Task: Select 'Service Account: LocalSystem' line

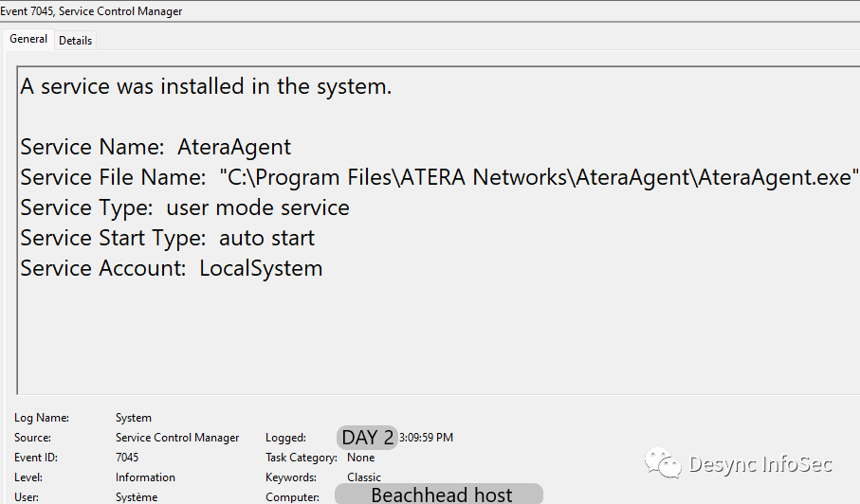Action: 172,268
